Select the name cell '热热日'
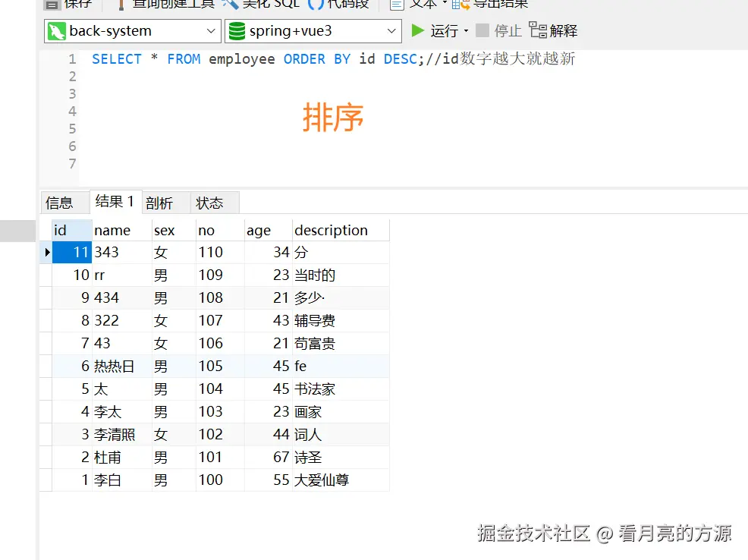Screen dimensions: 748x560 click(x=121, y=367)
